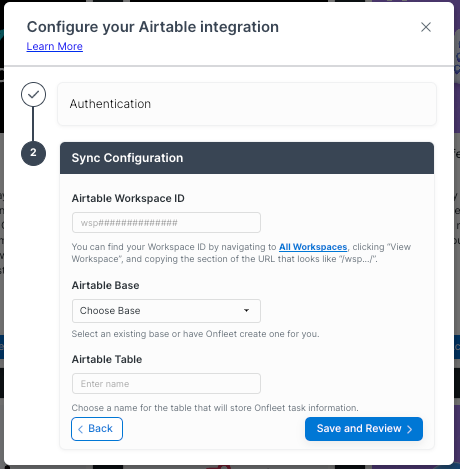Viewport: 460px width, 469px height.
Task: Click the Save and Review button
Action: click(364, 429)
